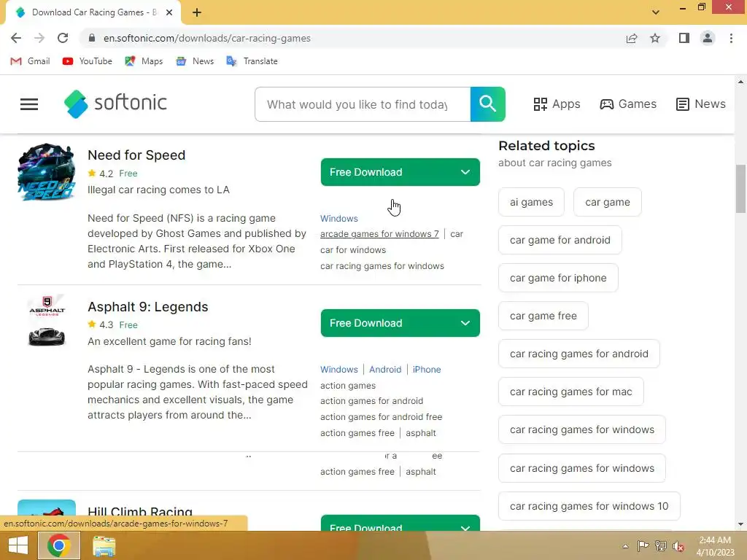Open arcade games for windows 7 link

(379, 234)
